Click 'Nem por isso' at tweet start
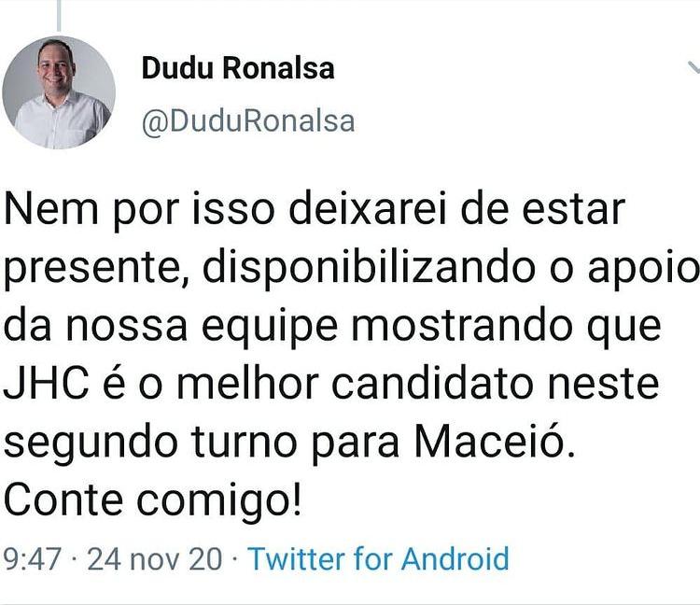Image resolution: width=700 pixels, height=605 pixels. pyautogui.click(x=138, y=210)
